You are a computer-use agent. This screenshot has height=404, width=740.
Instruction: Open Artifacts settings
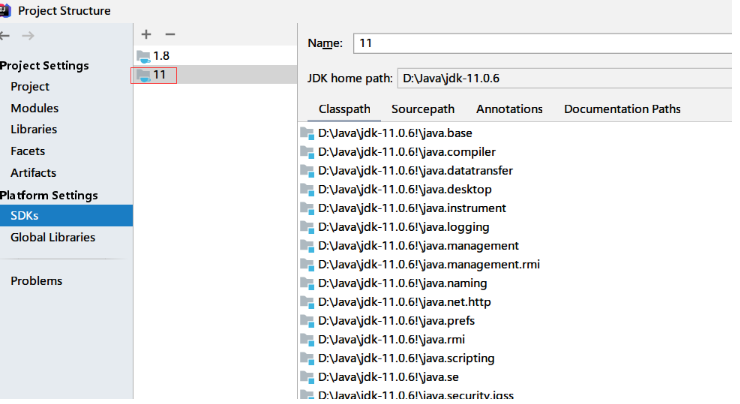click(x=33, y=173)
